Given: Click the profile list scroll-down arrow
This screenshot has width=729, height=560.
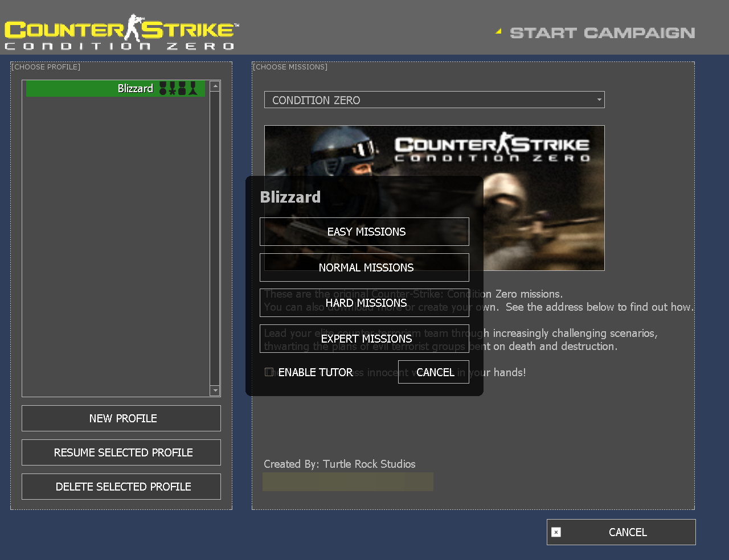Looking at the screenshot, I should [x=215, y=390].
